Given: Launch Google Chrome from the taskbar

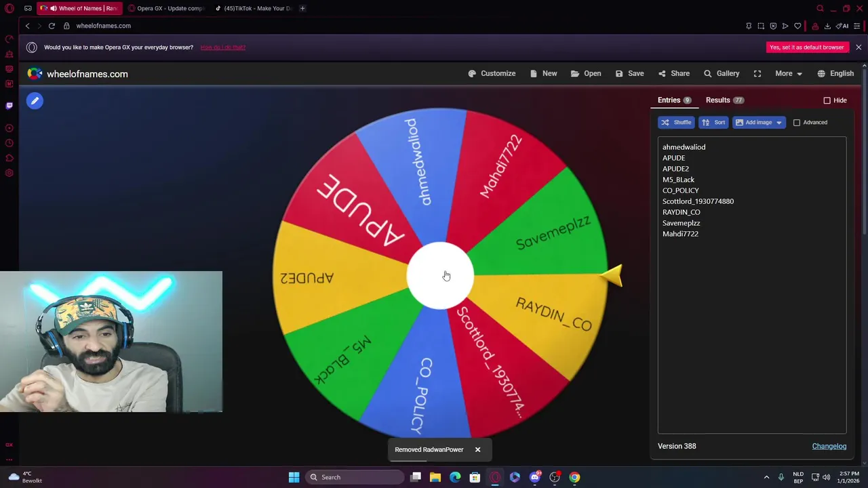Looking at the screenshot, I should click(x=574, y=477).
